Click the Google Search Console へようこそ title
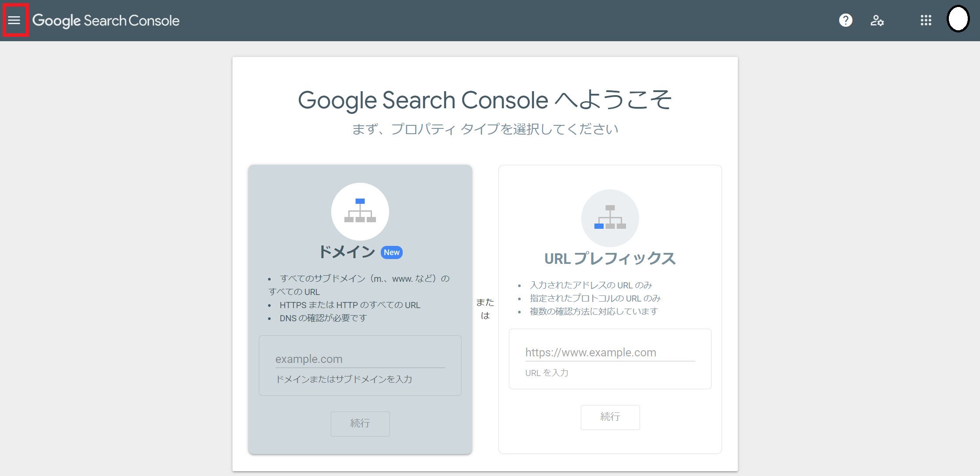This screenshot has width=980, height=476. 485,100
